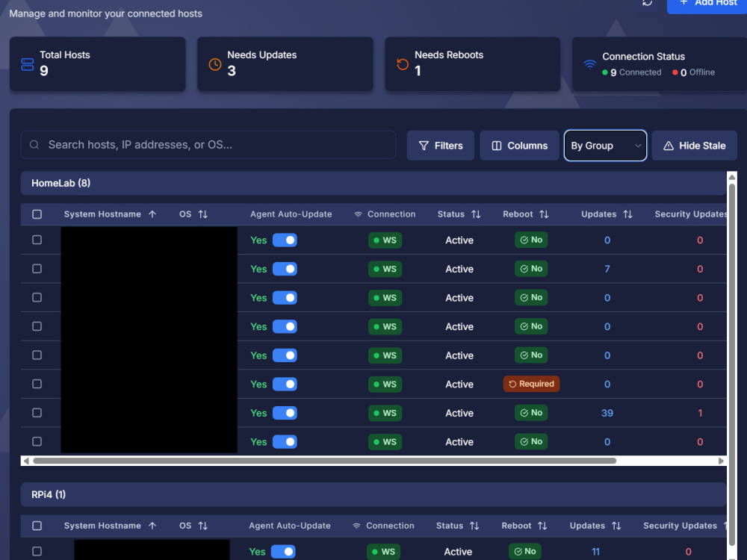Click the Connection column header in HomeLab table
This screenshot has width=747, height=560.
(x=385, y=214)
